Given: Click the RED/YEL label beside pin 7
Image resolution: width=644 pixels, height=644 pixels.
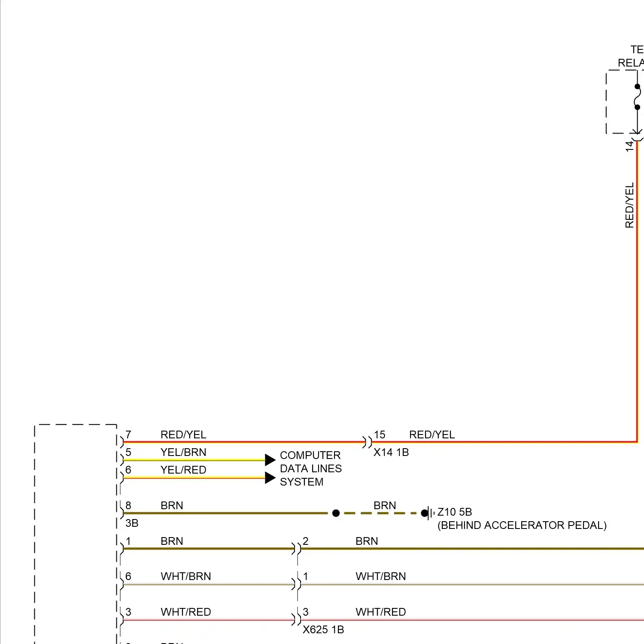Looking at the screenshot, I should 183,434.
